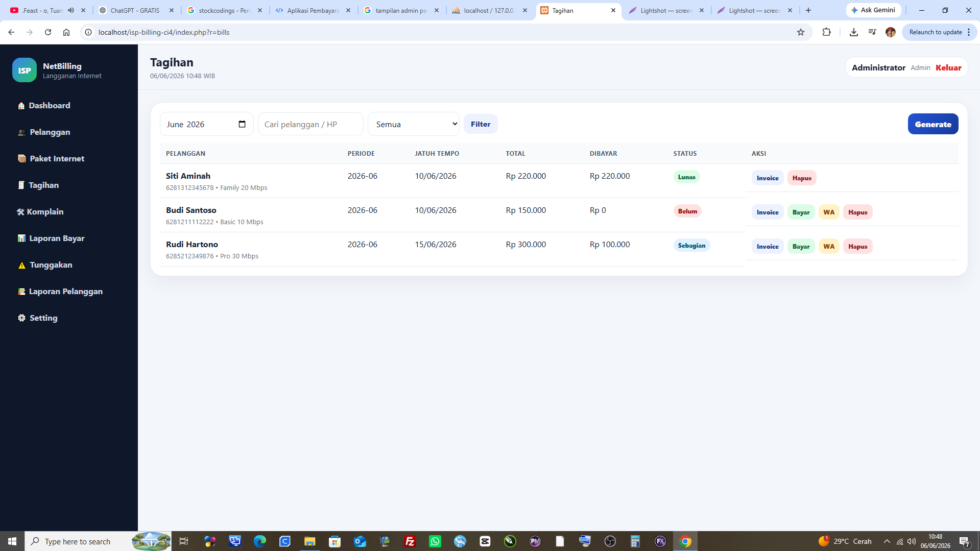Focus the Cari pelanggan / HP search box
This screenshot has height=551, width=980.
pyautogui.click(x=310, y=124)
